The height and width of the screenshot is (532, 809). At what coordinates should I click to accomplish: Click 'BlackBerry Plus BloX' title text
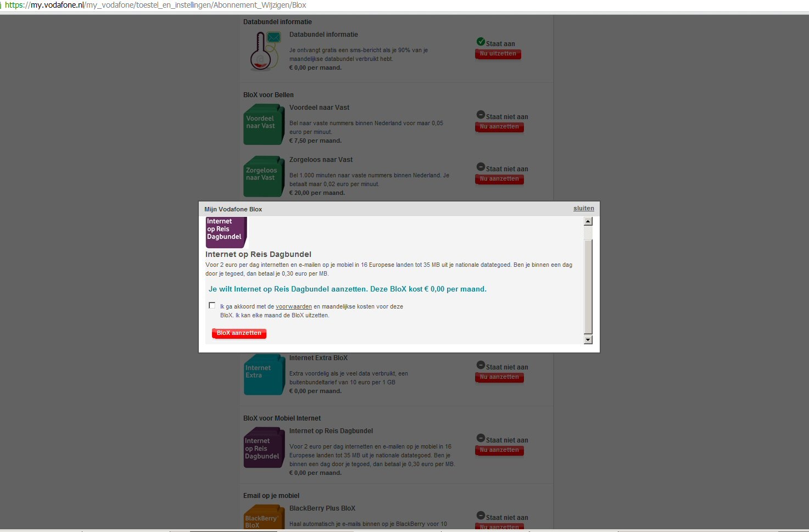point(322,508)
